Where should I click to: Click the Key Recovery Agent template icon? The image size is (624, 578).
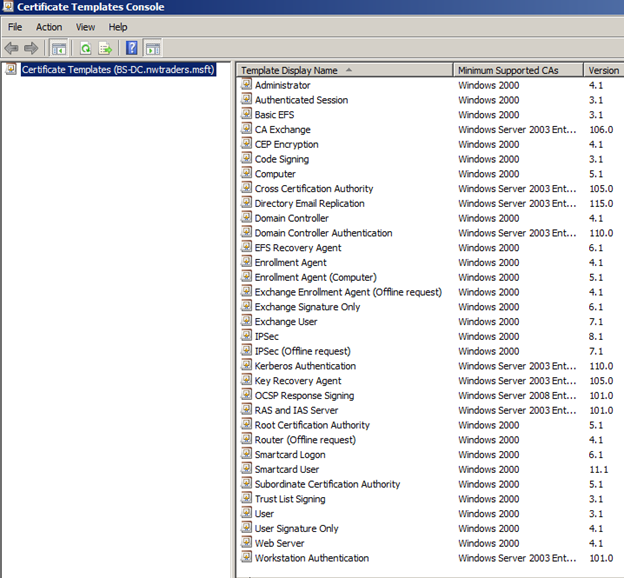247,379
